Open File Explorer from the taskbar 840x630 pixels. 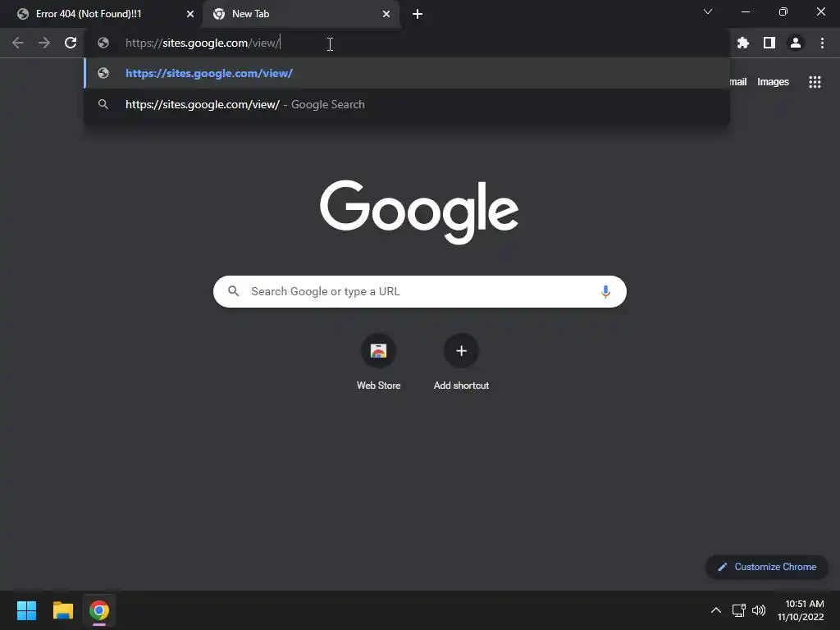pyautogui.click(x=62, y=610)
